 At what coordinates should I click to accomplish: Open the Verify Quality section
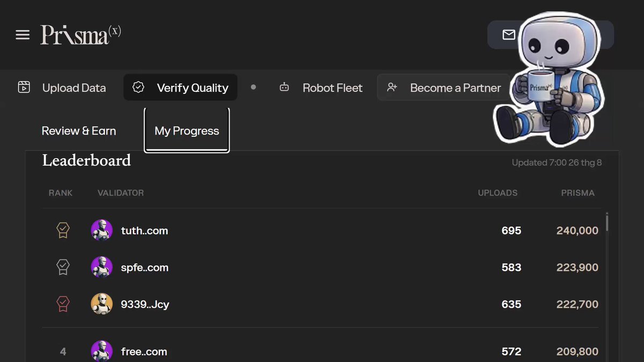[x=180, y=87]
